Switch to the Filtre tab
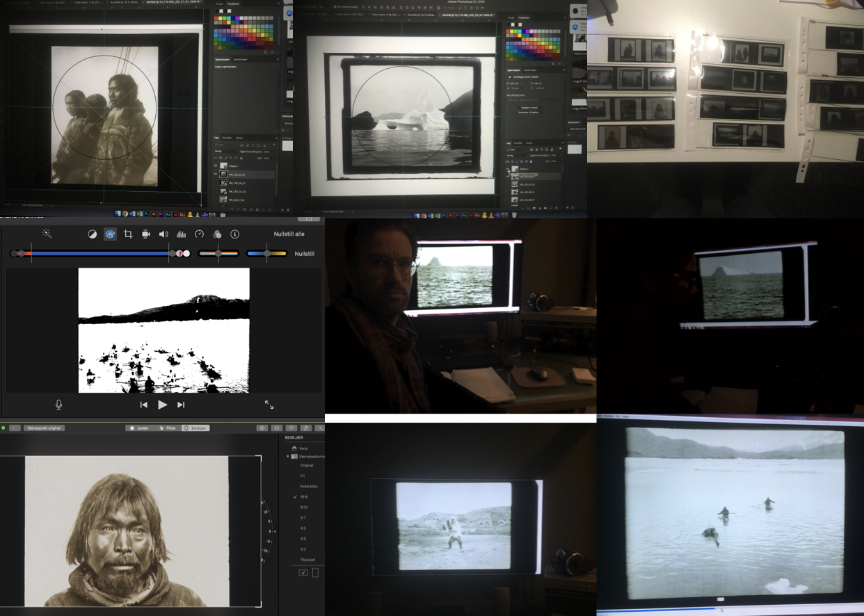 coord(167,428)
